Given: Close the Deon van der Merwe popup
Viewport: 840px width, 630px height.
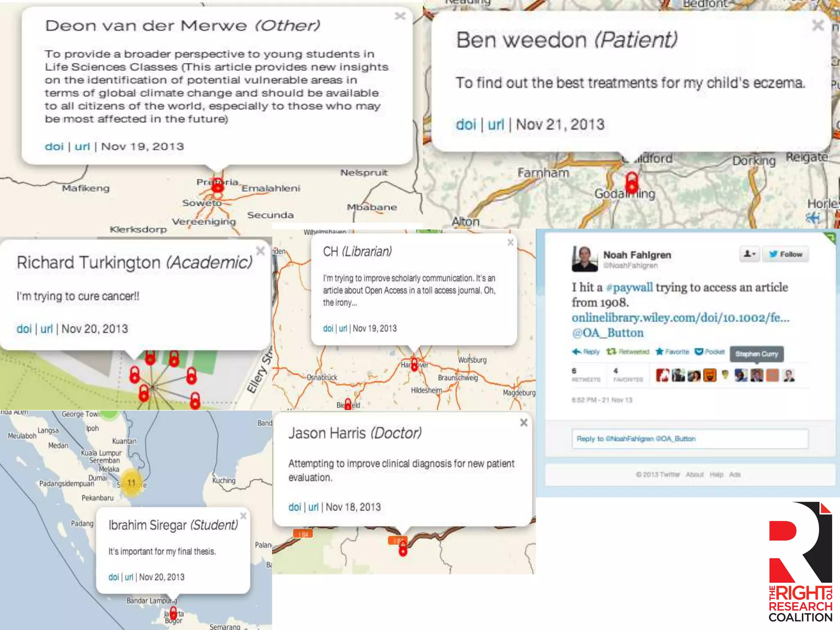Looking at the screenshot, I should coord(400,16).
